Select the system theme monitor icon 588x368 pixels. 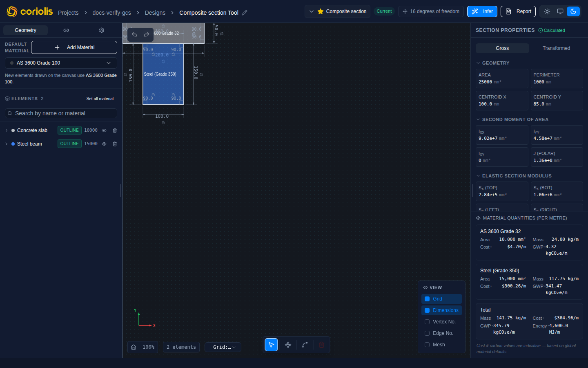coord(560,11)
